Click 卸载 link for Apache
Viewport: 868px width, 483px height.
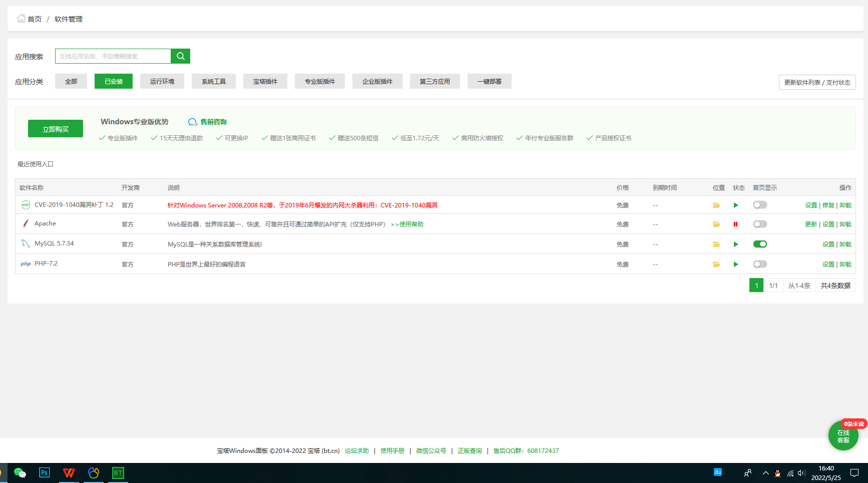pyautogui.click(x=845, y=224)
